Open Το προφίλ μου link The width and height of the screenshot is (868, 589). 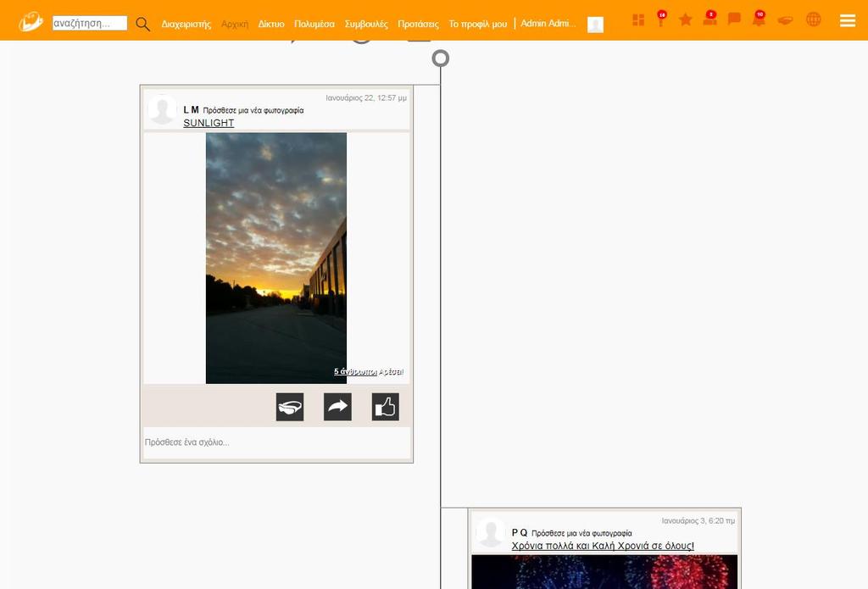(478, 24)
